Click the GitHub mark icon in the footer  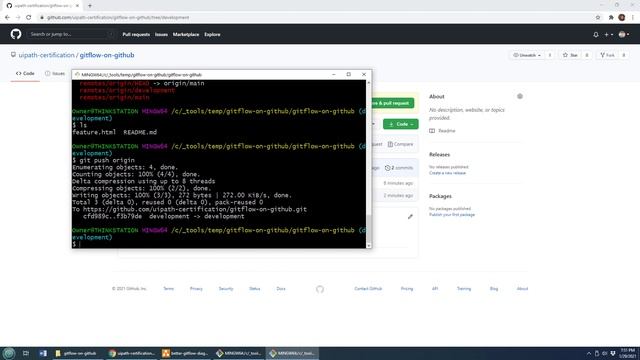pyautogui.click(x=320, y=289)
